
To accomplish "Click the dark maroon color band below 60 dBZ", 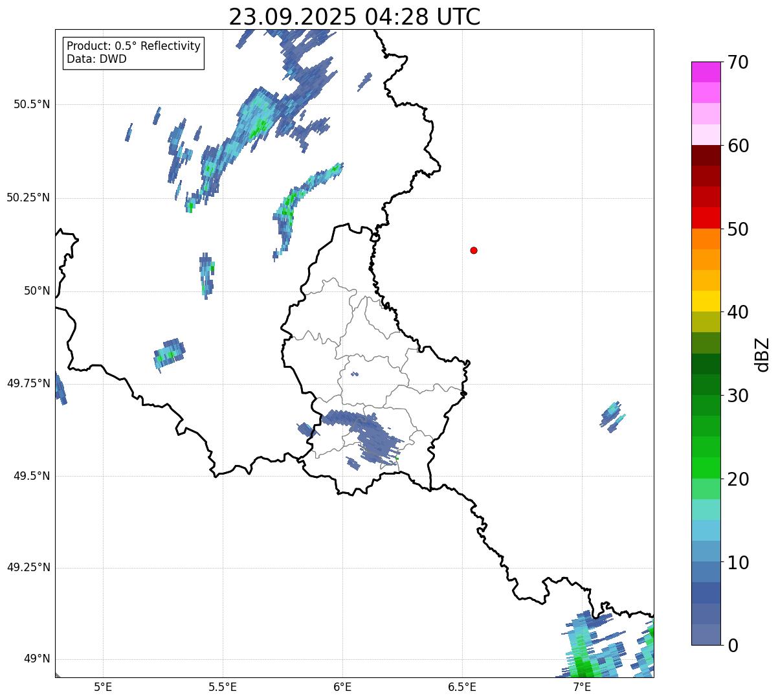I will [x=706, y=155].
